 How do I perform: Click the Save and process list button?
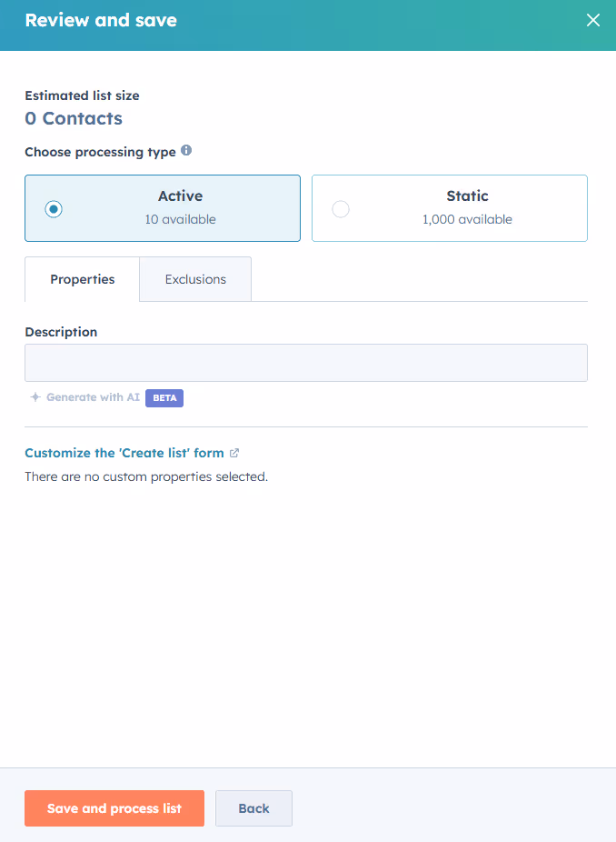coord(114,808)
